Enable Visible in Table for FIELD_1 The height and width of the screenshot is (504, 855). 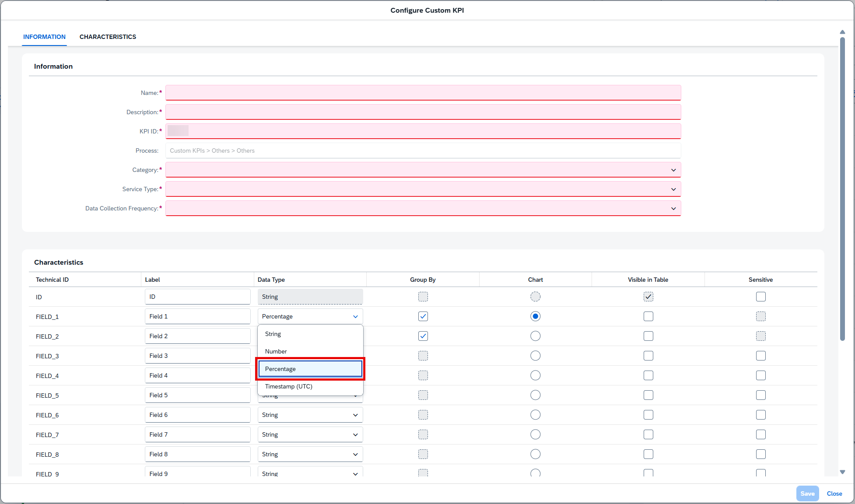[648, 316]
